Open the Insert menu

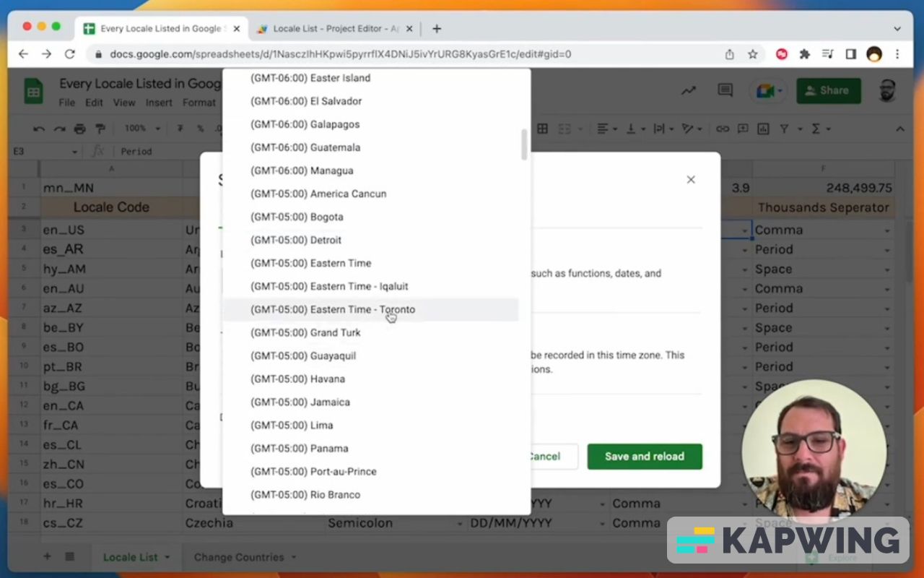coord(159,103)
